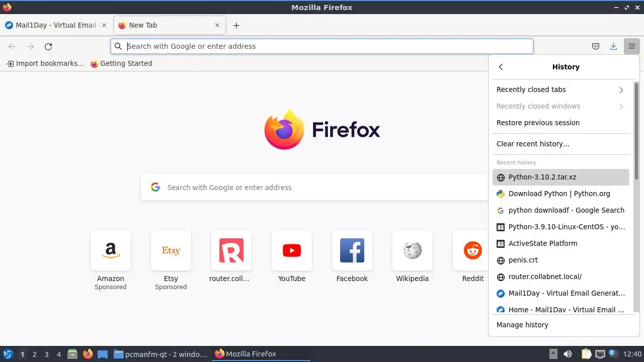Click the Back navigation arrow
The height and width of the screenshot is (362, 644).
12,46
